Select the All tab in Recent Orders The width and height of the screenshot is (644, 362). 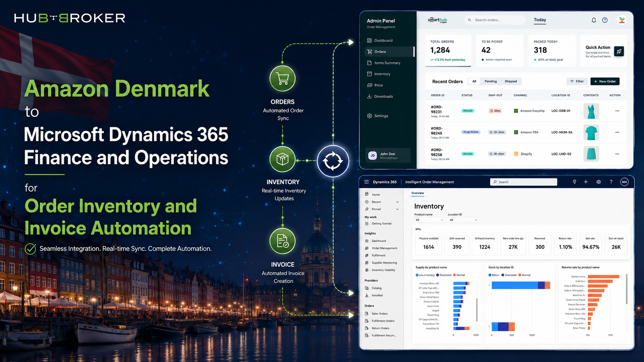coord(474,81)
